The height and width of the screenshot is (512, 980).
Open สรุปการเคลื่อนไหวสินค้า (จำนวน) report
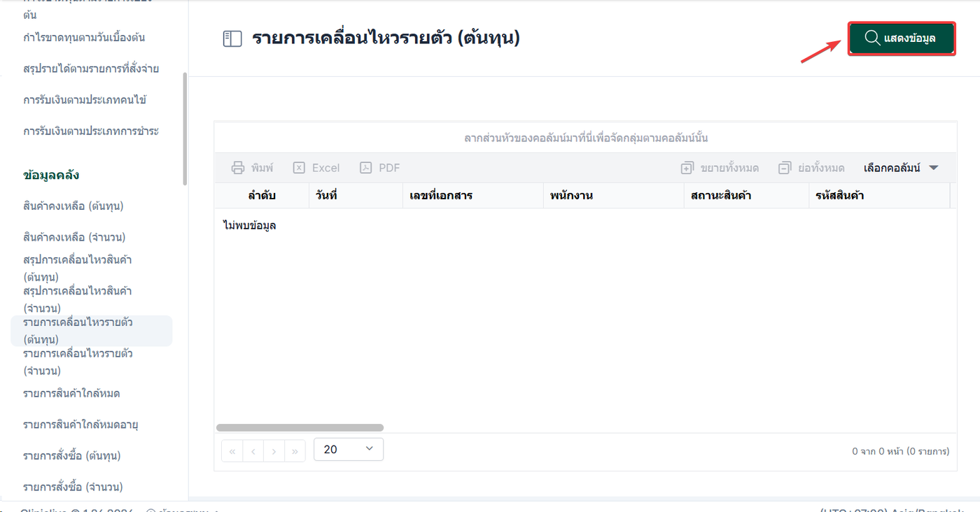click(78, 299)
